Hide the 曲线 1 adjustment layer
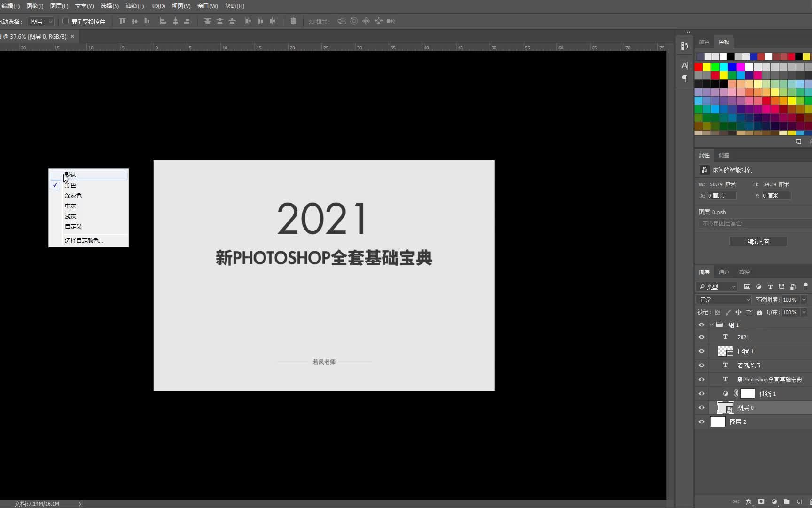This screenshot has width=812, height=508. (x=702, y=394)
